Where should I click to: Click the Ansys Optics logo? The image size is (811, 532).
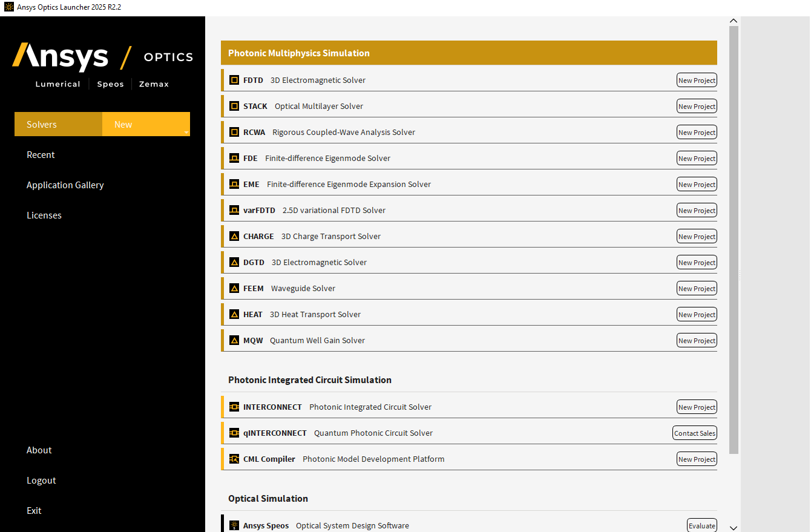coord(102,65)
